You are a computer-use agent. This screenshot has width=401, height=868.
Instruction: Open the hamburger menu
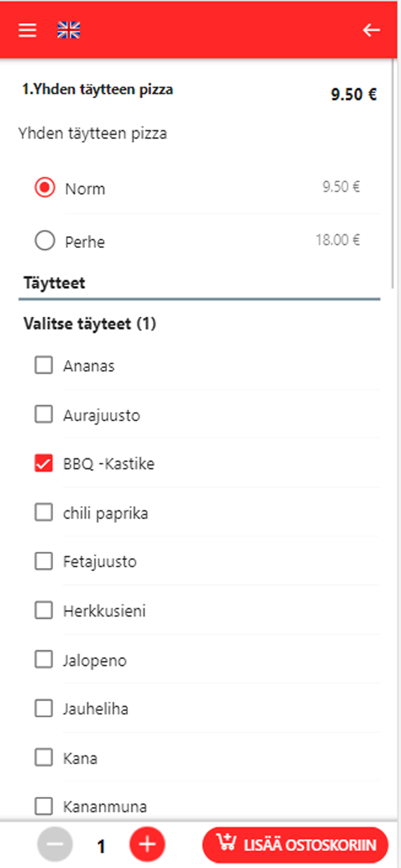[27, 30]
